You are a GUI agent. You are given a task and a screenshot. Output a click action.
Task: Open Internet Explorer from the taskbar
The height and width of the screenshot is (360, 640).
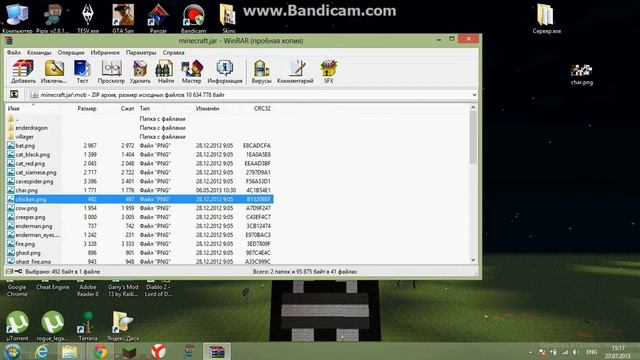point(42,351)
